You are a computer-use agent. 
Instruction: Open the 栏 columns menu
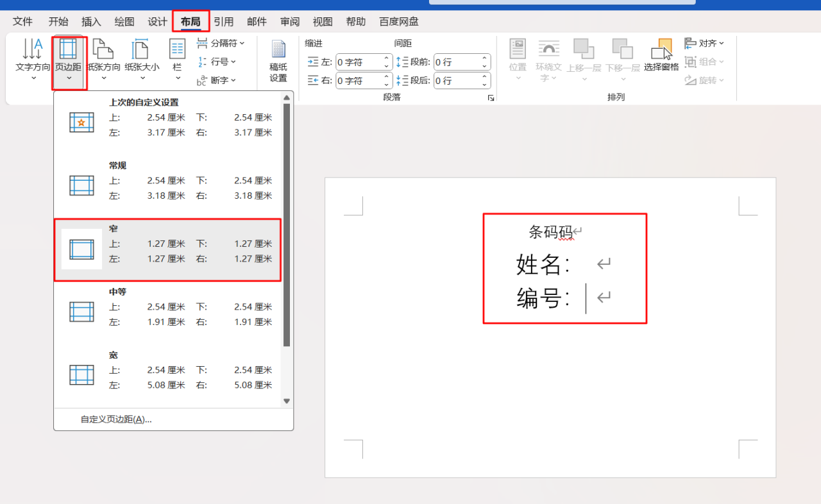177,59
